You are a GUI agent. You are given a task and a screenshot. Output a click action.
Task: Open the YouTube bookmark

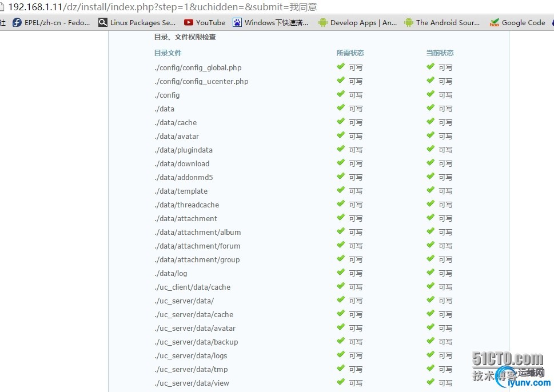tap(205, 23)
